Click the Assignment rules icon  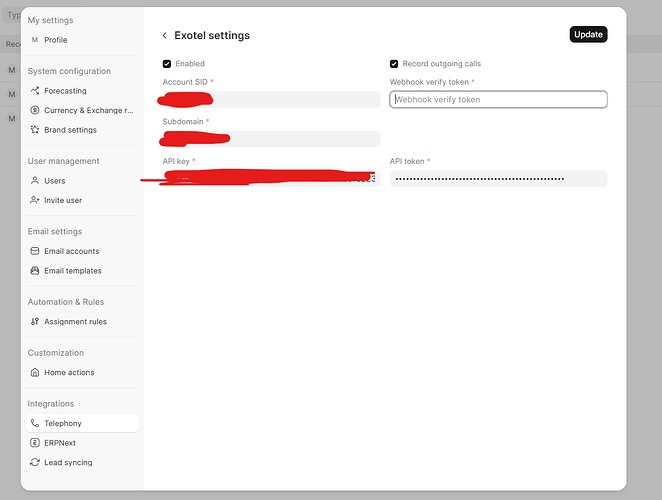click(x=35, y=322)
